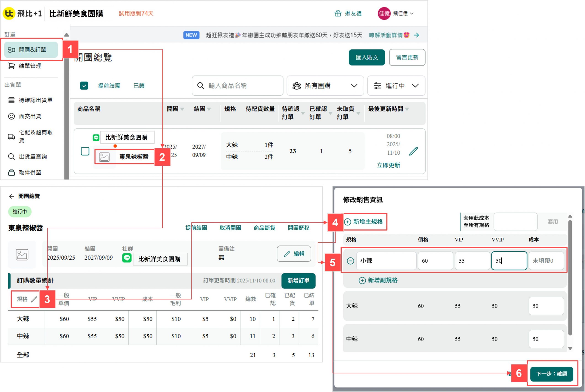Check the row checkbox for 東泉辣椒醬
The width and height of the screenshot is (585, 392).
(85, 151)
